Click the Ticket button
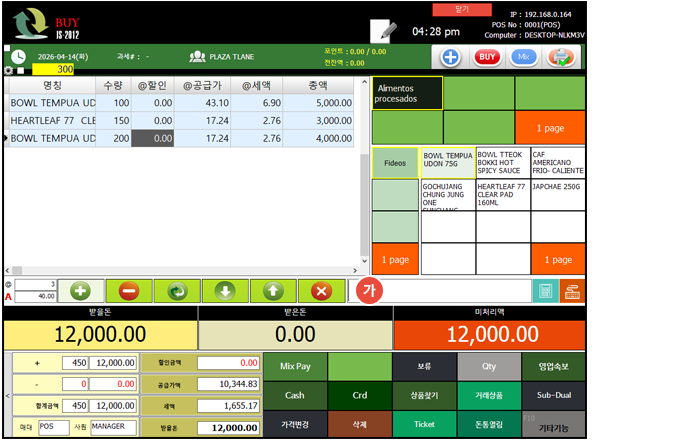 click(424, 424)
